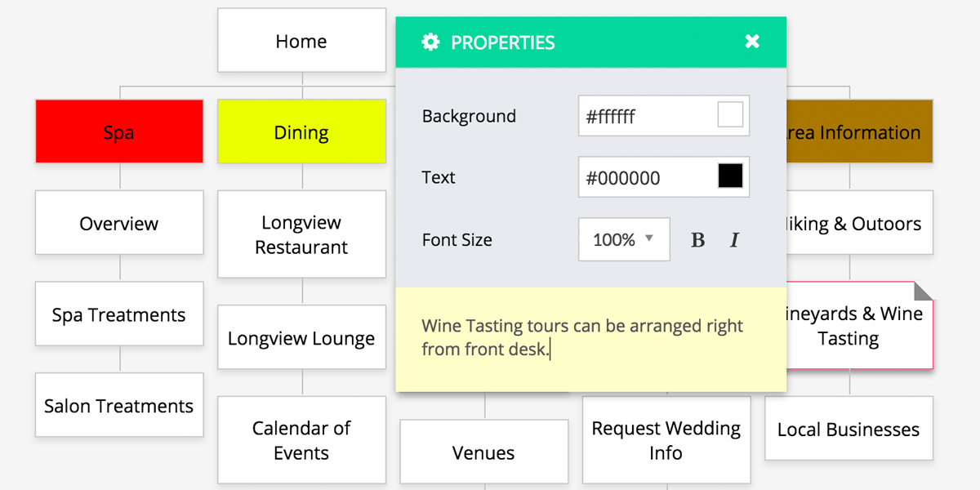
Task: Select the Request Wedding Info page
Action: (666, 440)
